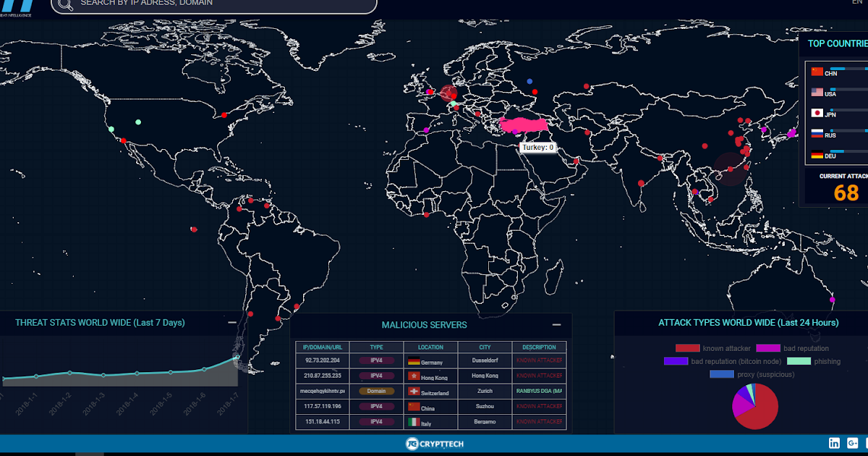Click the search magnifier icon
Screen dimensions: 868x456
(66, 7)
